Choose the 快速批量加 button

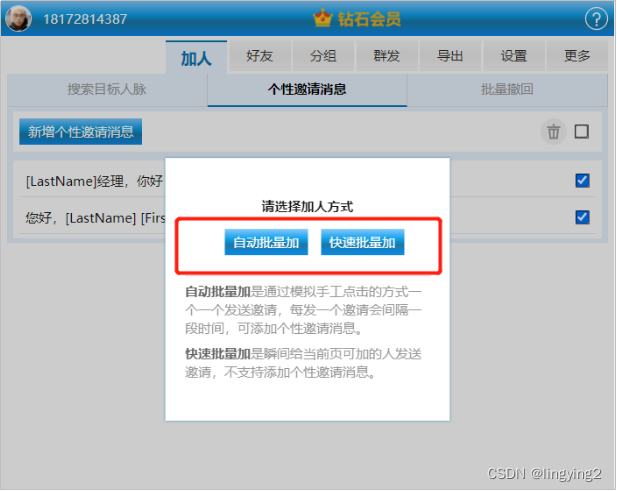[362, 242]
